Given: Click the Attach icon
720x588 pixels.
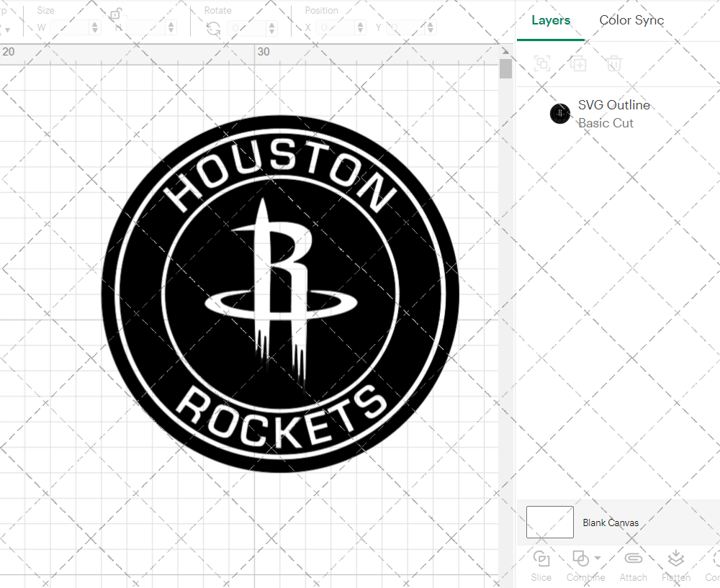Looking at the screenshot, I should pyautogui.click(x=634, y=558).
